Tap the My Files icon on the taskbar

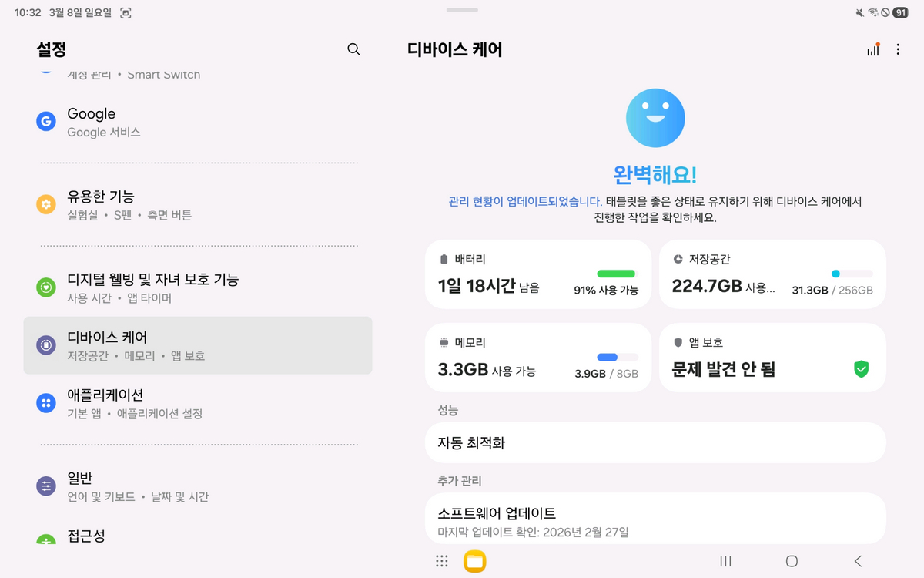[476, 561]
